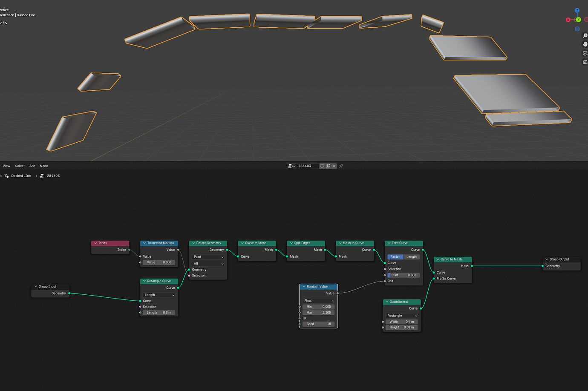Click Trim Curve End input socket

pyautogui.click(x=385, y=281)
